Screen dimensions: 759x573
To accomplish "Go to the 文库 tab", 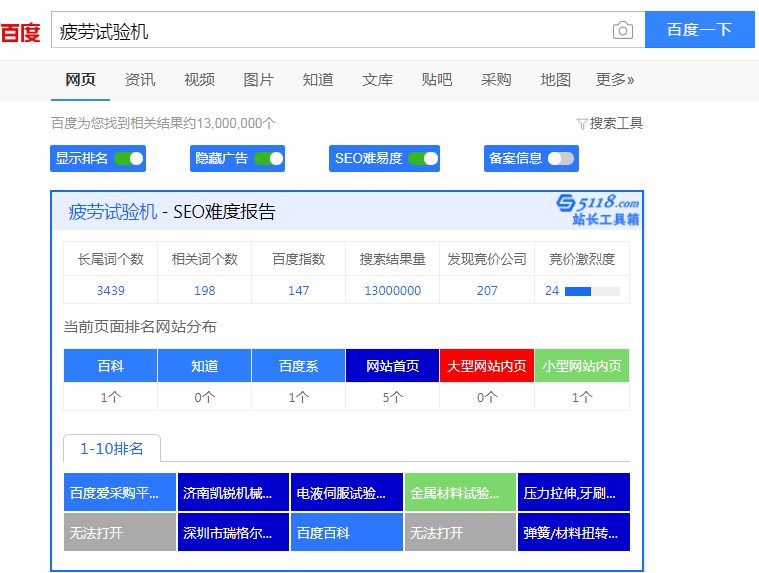I will [x=378, y=80].
